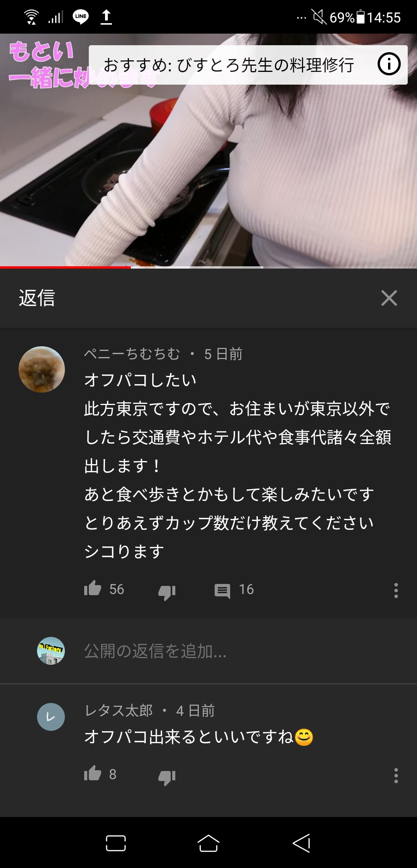The image size is (417, 868).
Task: Dislike the レタス太郎 reply
Action: point(167,777)
